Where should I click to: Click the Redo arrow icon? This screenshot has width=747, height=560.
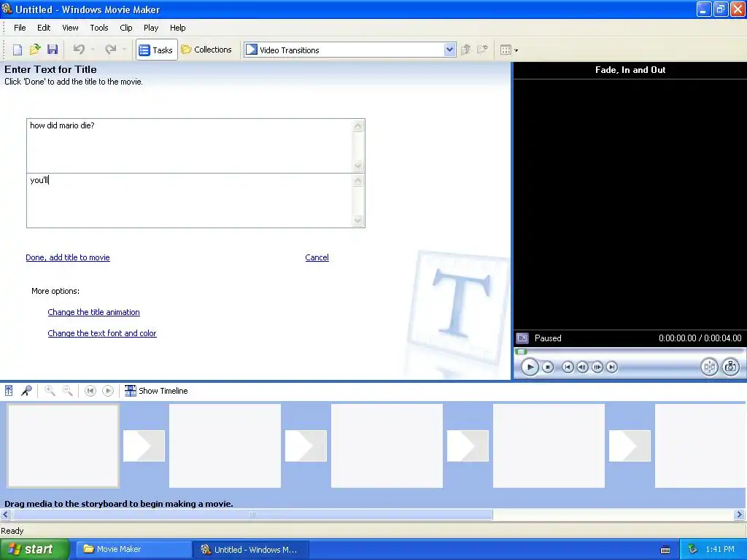(x=111, y=50)
